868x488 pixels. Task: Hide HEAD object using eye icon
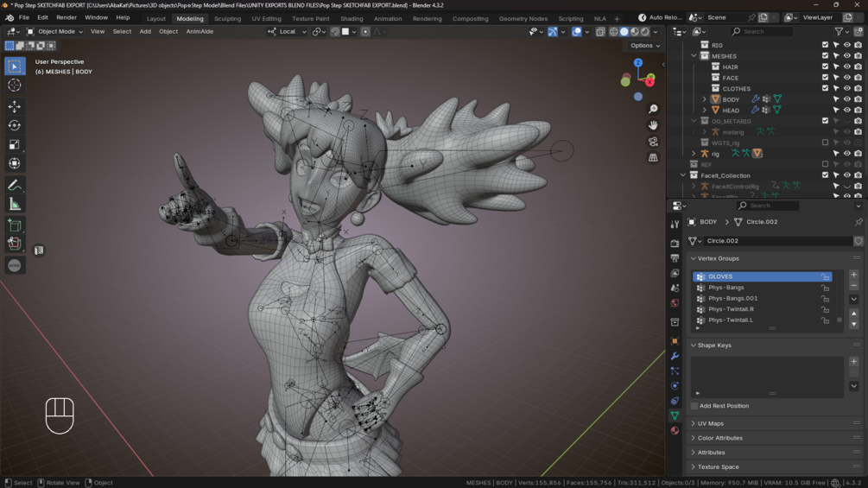pyautogui.click(x=847, y=110)
